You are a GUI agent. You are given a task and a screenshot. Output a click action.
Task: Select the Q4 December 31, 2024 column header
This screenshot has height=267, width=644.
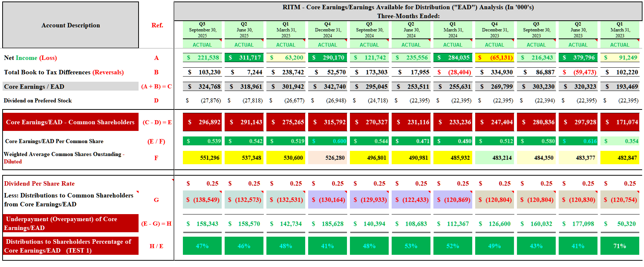[x=327, y=30]
